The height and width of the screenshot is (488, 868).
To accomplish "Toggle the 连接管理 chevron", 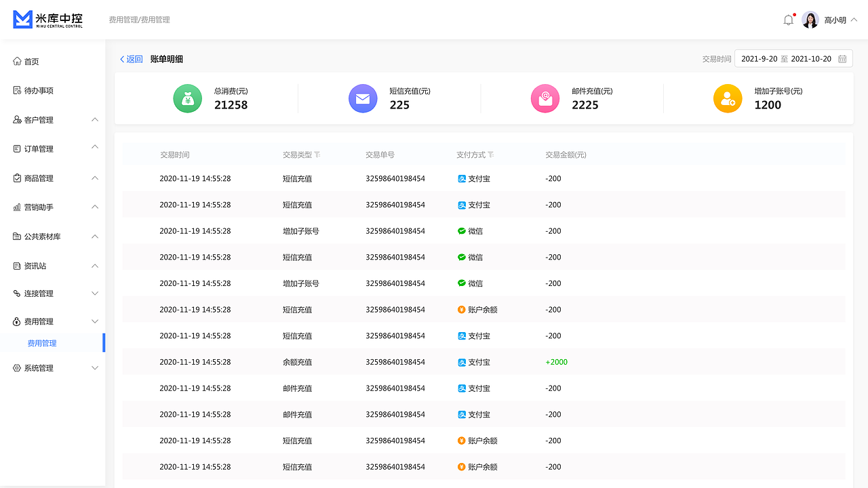I will 95,293.
